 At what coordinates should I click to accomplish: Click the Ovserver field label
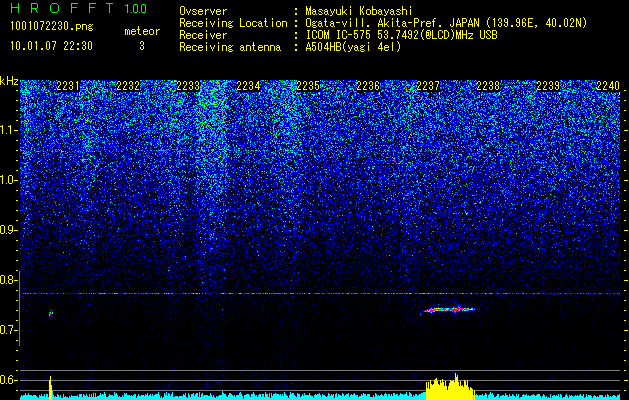point(203,11)
